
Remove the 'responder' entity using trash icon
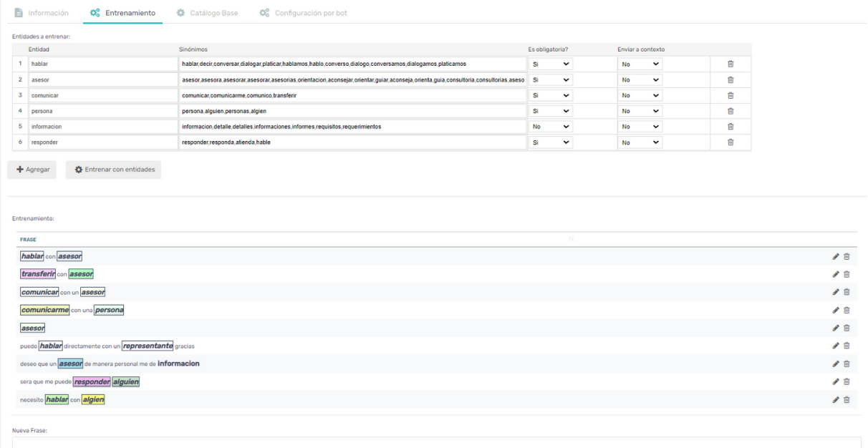point(730,142)
